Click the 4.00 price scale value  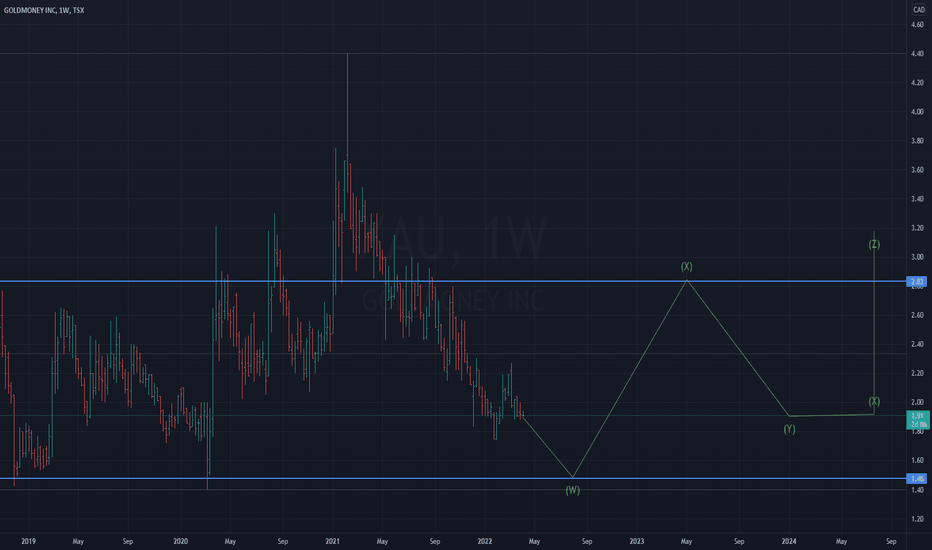tap(917, 112)
